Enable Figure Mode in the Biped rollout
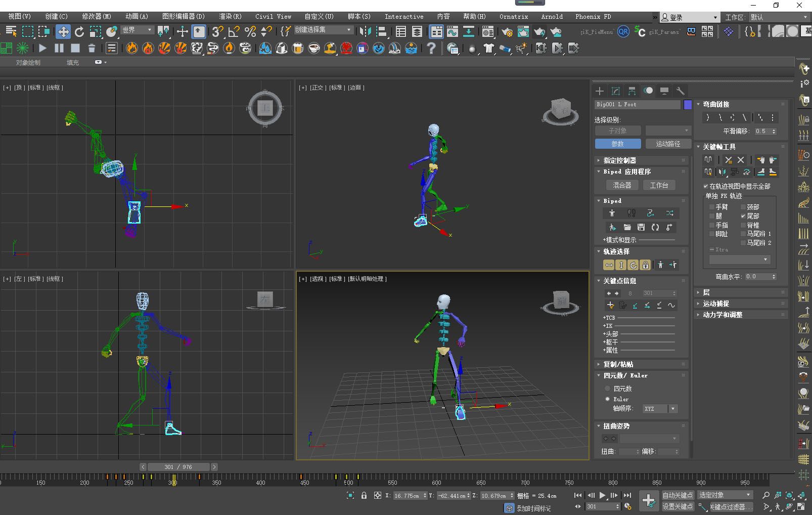 point(612,213)
